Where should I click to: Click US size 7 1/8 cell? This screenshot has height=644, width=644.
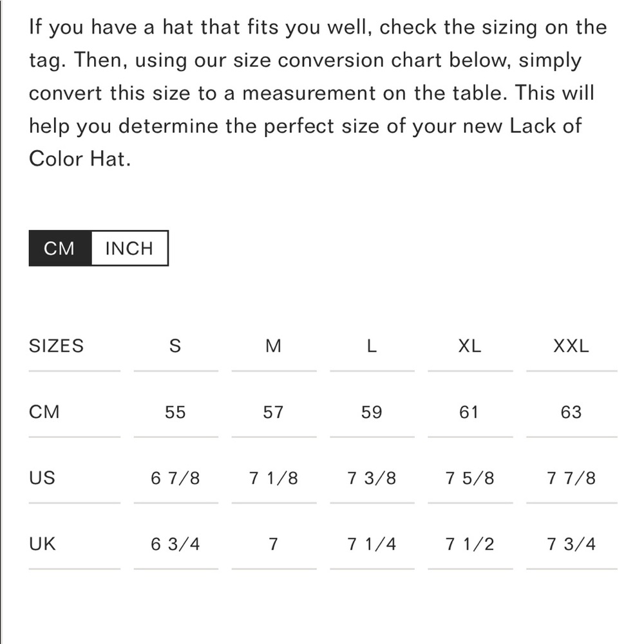click(274, 478)
